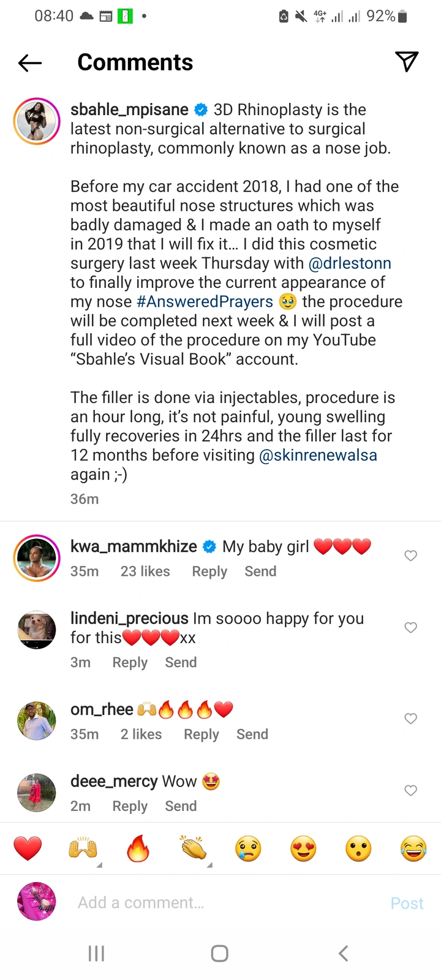Open Android recent apps navigation button
441x980 pixels.
point(96,953)
